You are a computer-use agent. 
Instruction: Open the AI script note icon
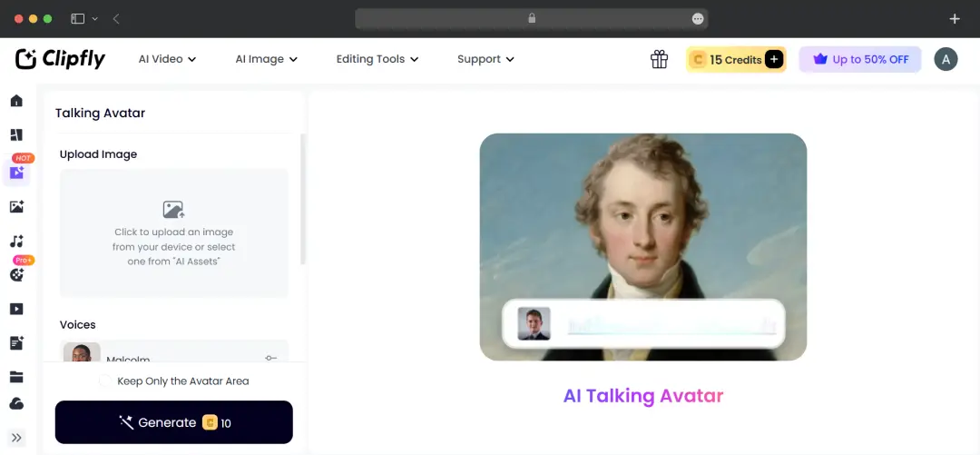point(16,342)
